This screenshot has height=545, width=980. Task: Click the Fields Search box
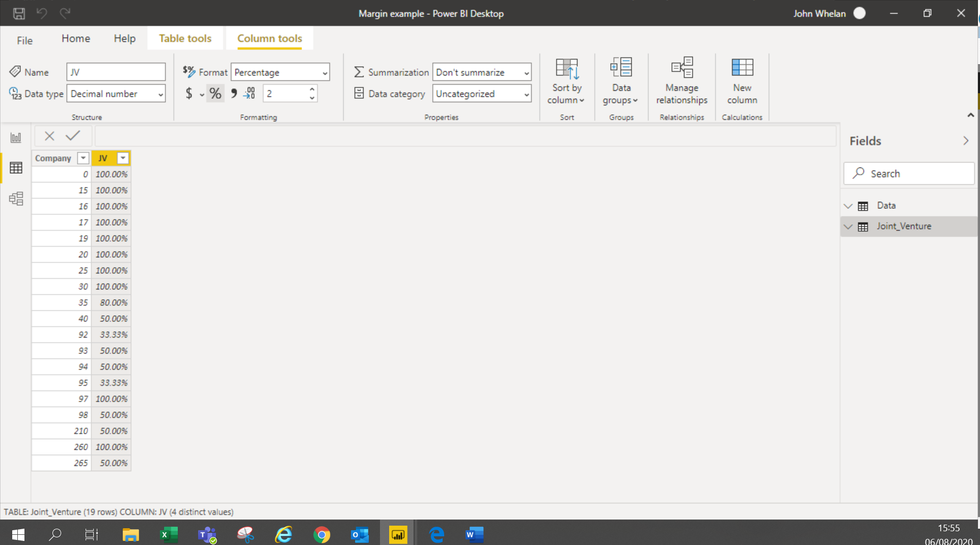pos(909,173)
